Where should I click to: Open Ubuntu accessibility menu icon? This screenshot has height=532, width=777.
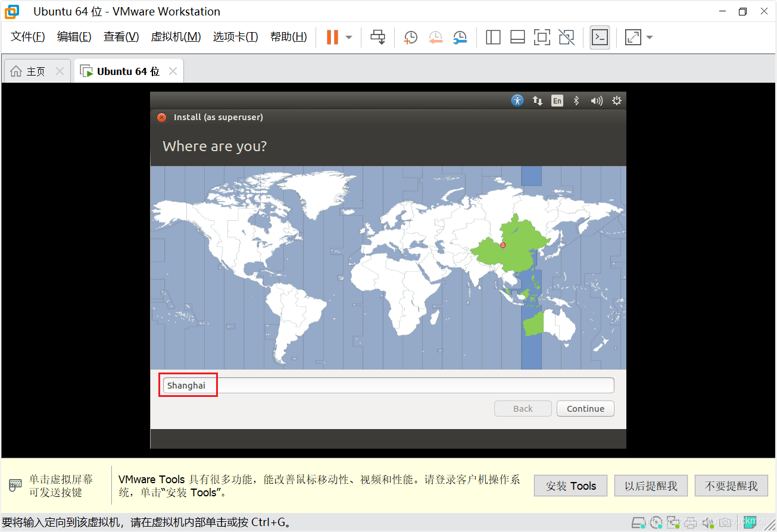[x=517, y=101]
